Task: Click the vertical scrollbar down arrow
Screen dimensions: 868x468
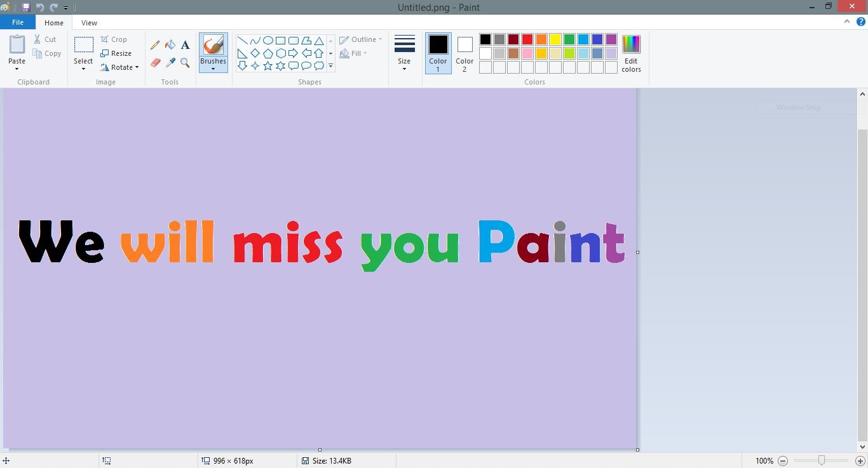Action: (x=862, y=448)
